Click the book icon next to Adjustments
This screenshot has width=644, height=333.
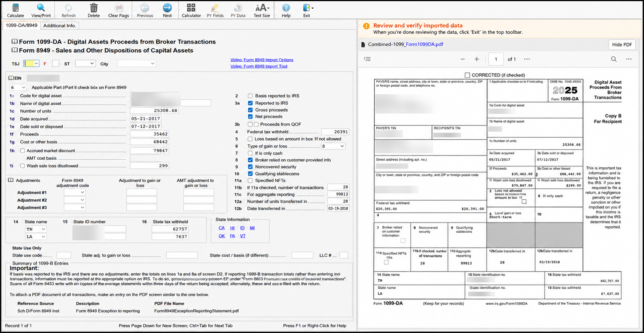tap(11, 181)
